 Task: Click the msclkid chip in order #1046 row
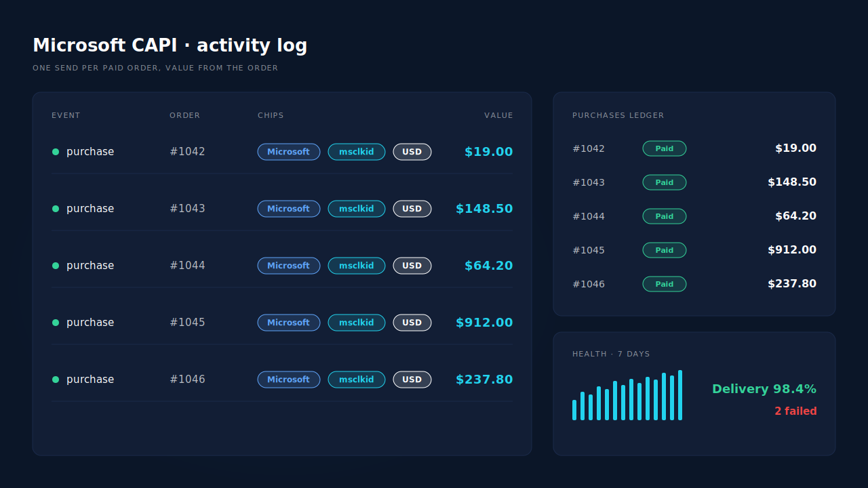point(357,380)
